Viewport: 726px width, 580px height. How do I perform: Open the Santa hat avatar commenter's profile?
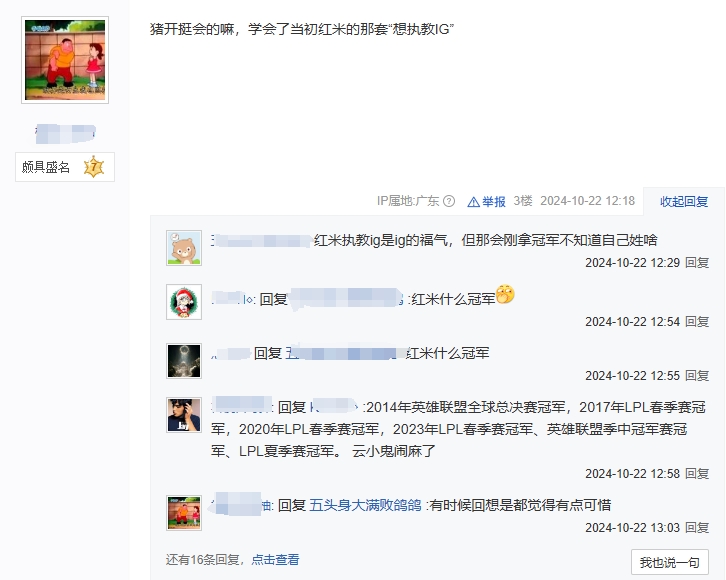tap(184, 302)
